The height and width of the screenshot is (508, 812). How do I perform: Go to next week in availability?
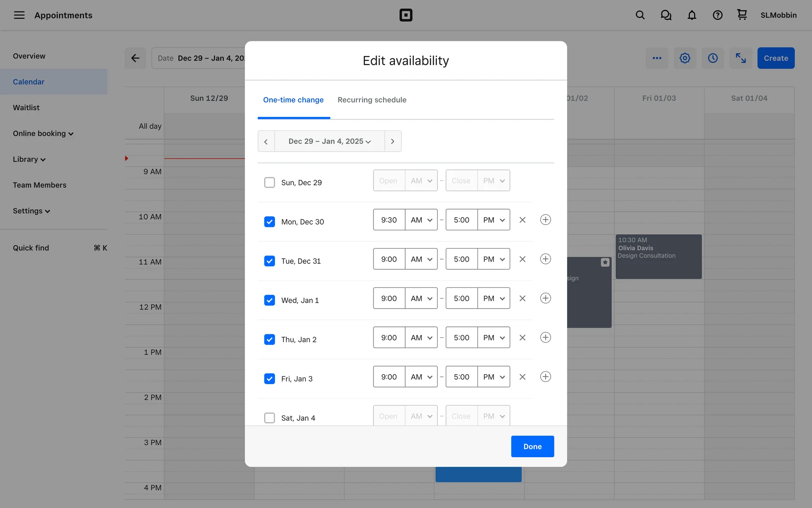(x=392, y=141)
